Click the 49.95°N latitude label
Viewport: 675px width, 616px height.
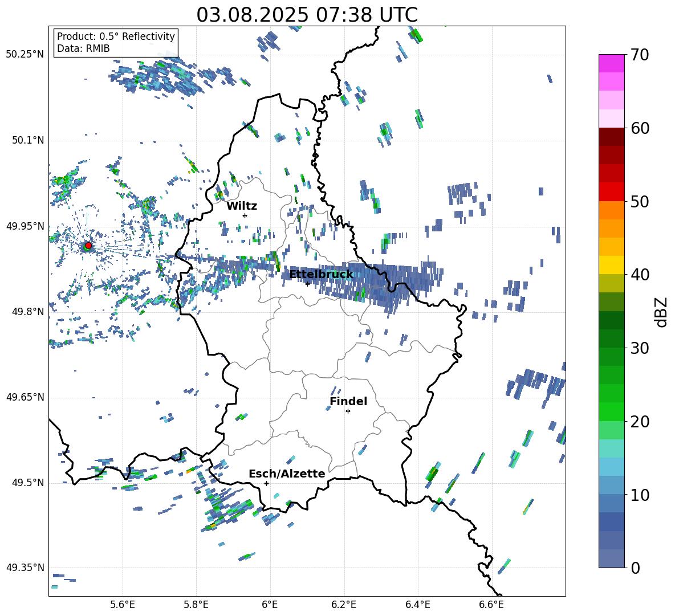pyautogui.click(x=25, y=226)
